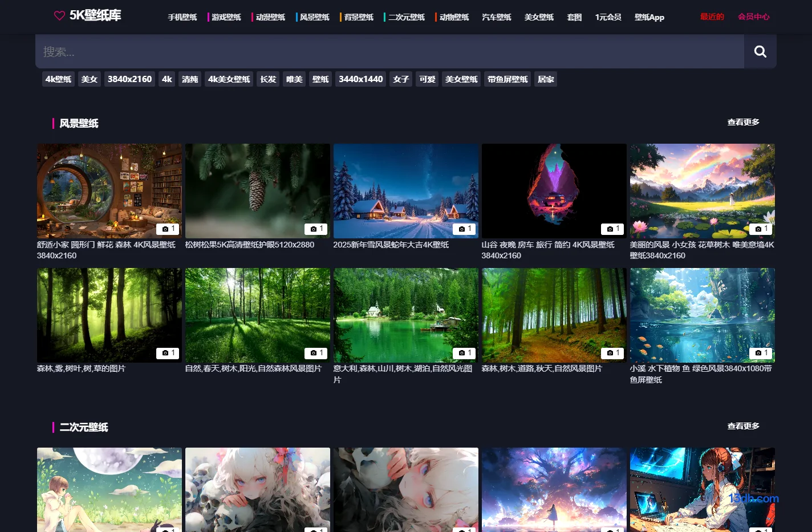Select 二次元壁纸 in the top navigation

click(407, 17)
